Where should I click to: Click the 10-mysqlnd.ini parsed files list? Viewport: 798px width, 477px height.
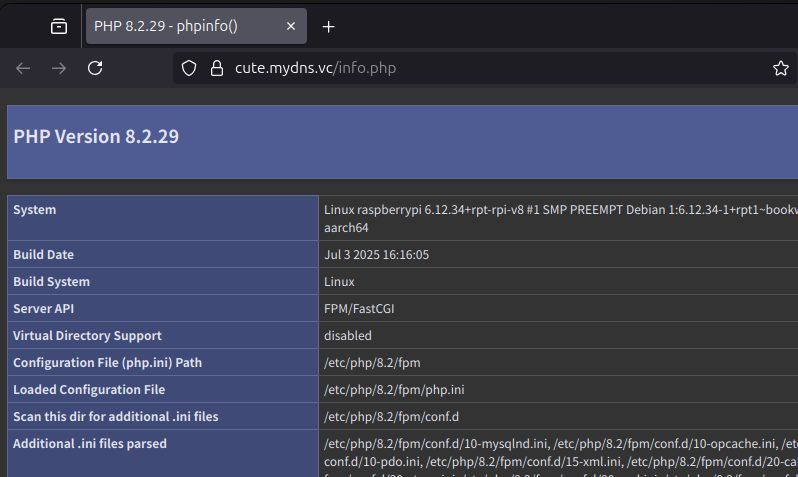click(561, 457)
